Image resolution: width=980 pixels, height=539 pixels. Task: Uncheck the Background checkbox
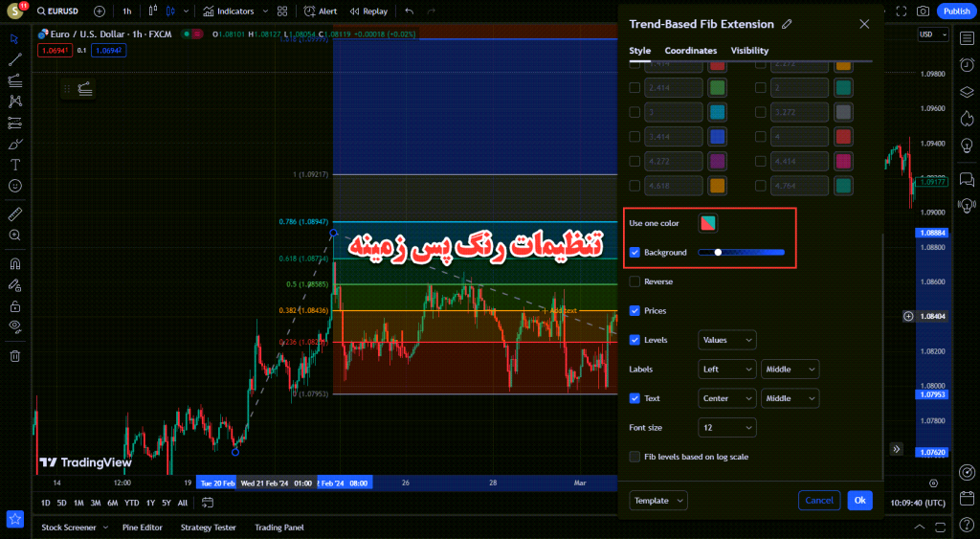pos(635,253)
